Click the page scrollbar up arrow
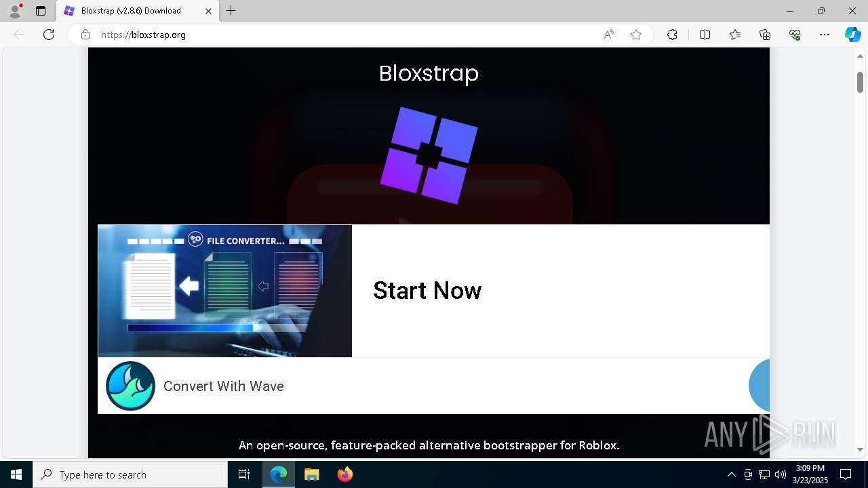The height and width of the screenshot is (488, 868). [x=860, y=56]
